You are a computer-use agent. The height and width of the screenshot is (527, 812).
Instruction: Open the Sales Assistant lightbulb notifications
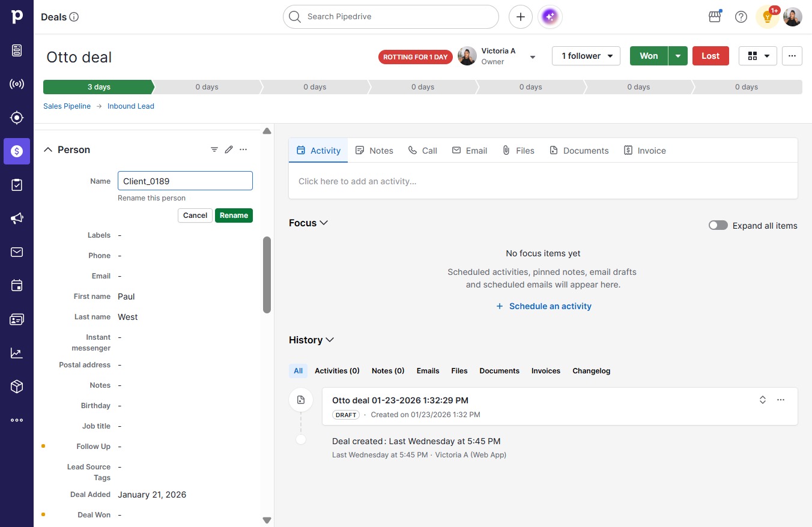click(768, 17)
